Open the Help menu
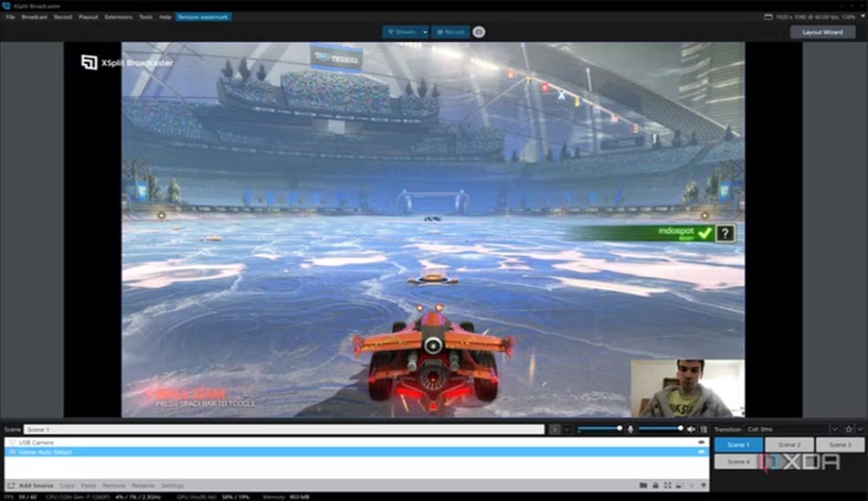Image resolution: width=868 pixels, height=501 pixels. point(165,17)
